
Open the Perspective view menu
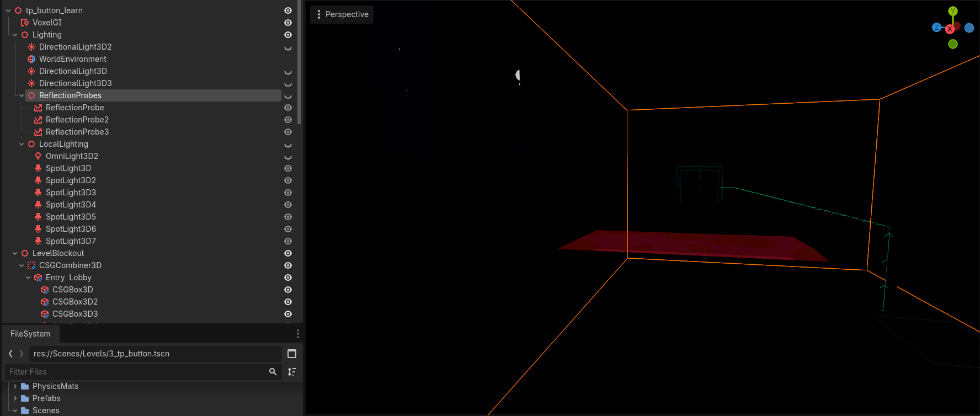342,14
